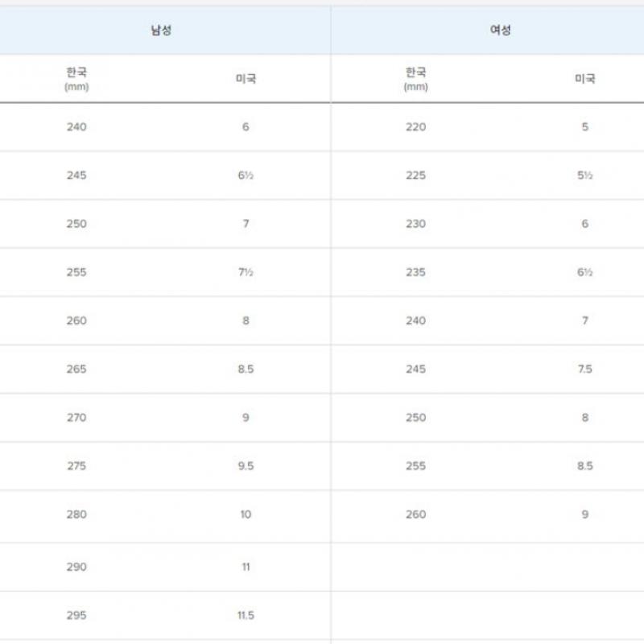Image resolution: width=644 pixels, height=644 pixels.
Task: Click the men's 270 mm size cell
Action: tap(76, 418)
